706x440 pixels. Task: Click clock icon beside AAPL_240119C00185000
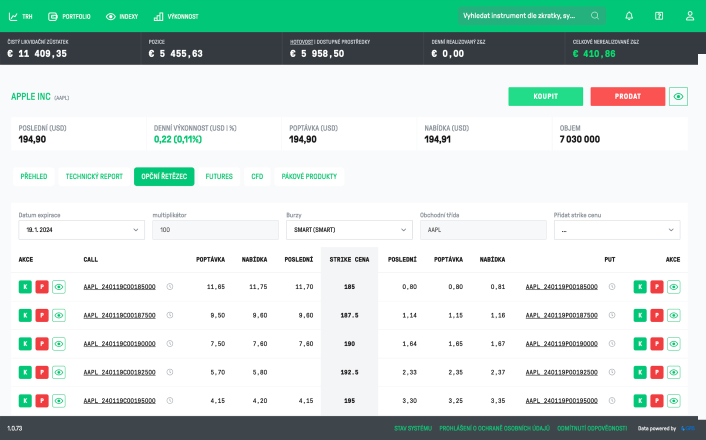[170, 286]
